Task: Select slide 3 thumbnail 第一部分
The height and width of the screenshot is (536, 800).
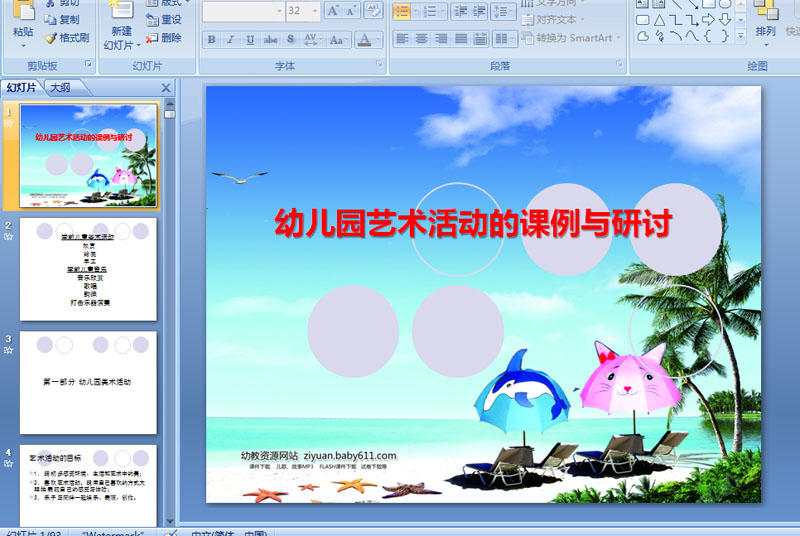Action: tap(88, 382)
